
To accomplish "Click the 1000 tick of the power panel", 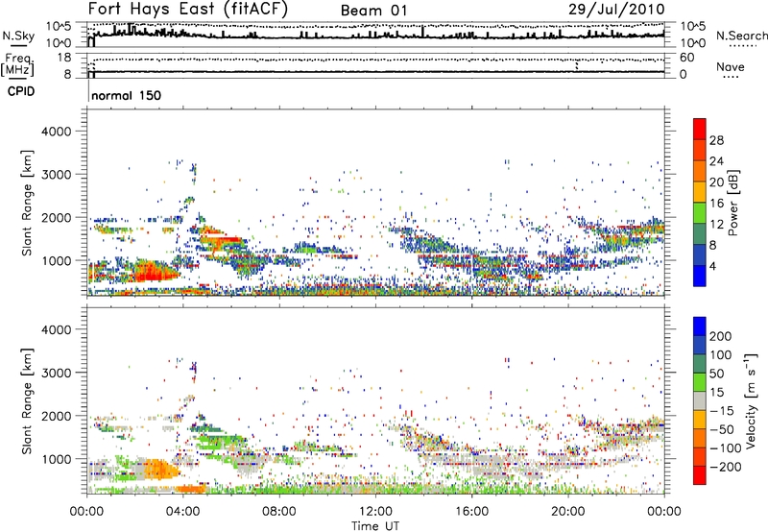I will 57,260.
